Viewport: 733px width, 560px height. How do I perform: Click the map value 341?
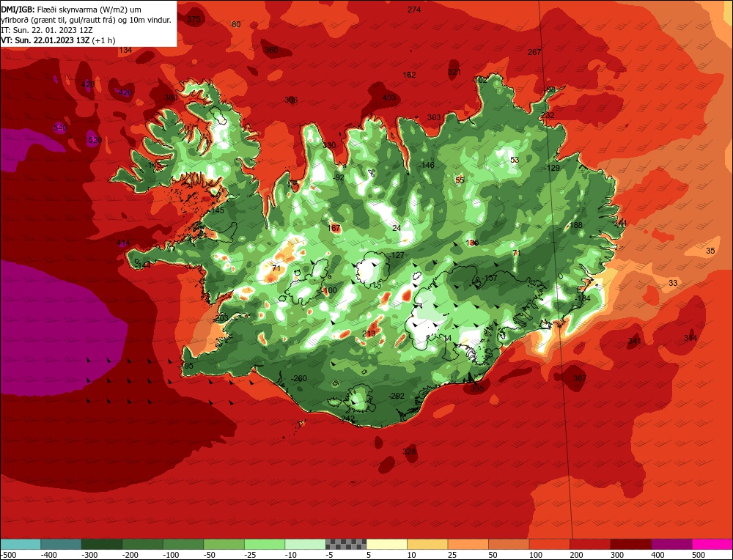tap(634, 341)
